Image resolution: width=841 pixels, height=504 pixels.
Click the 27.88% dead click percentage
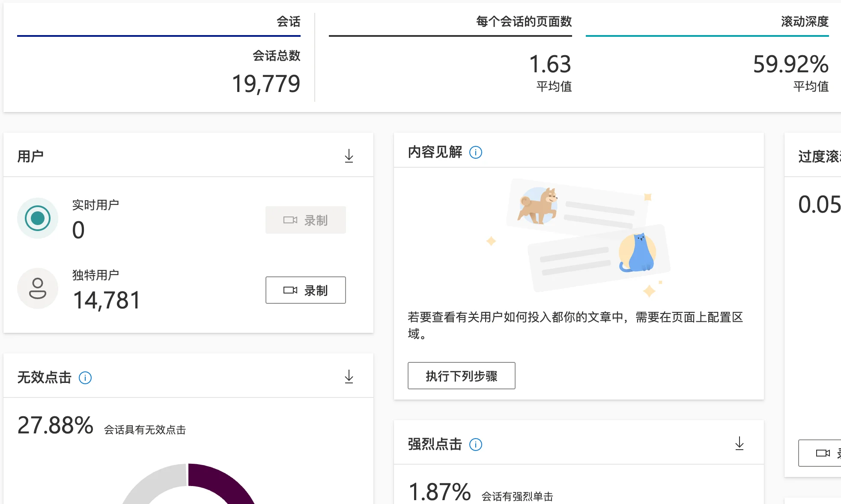click(55, 425)
